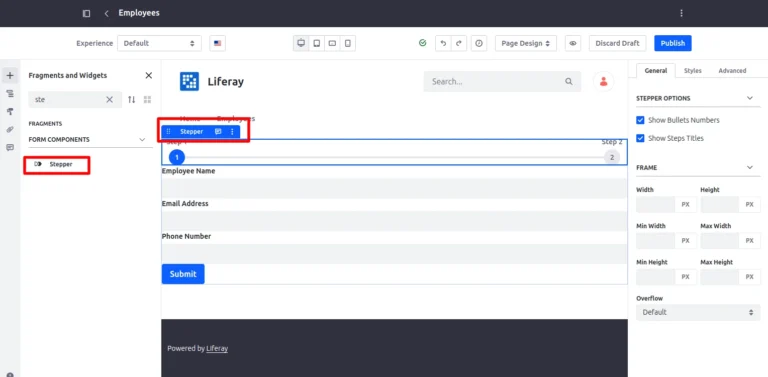768x377 pixels.
Task: Click the Min Height input field
Action: pyautogui.click(x=656, y=277)
